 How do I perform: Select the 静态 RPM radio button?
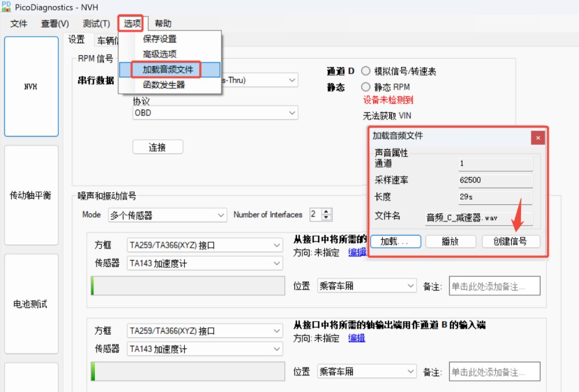coord(366,87)
